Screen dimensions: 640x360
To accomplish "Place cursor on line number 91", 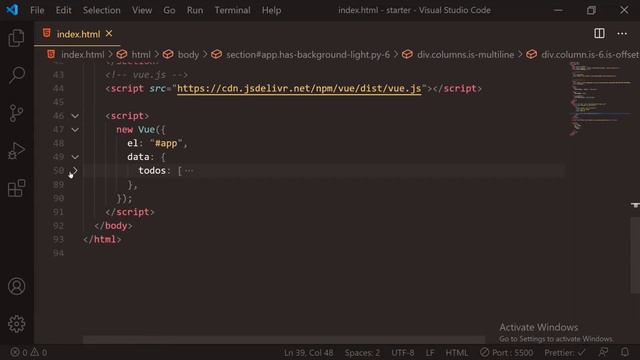I will 58,212.
